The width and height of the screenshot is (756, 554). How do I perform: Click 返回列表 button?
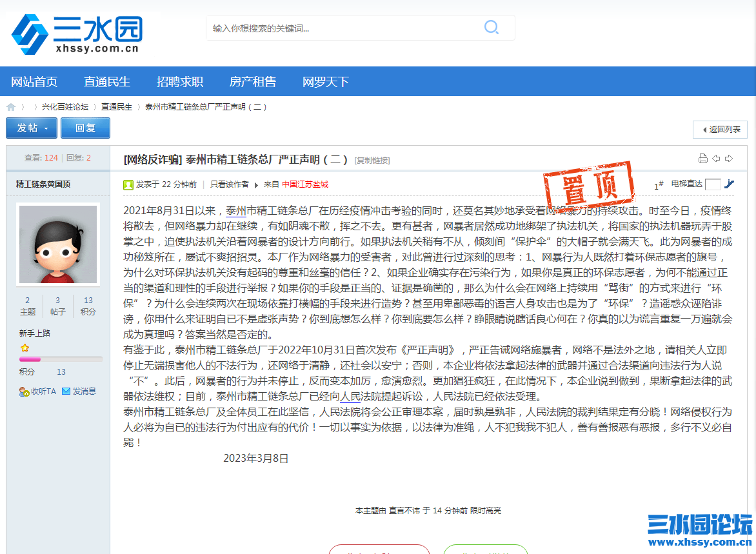click(x=721, y=130)
